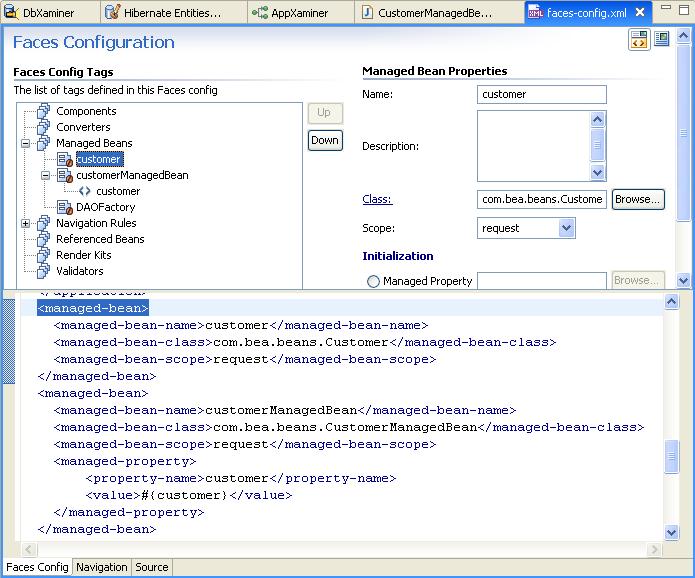Select the Validators tree item
This screenshot has width=695, height=578.
pos(80,271)
